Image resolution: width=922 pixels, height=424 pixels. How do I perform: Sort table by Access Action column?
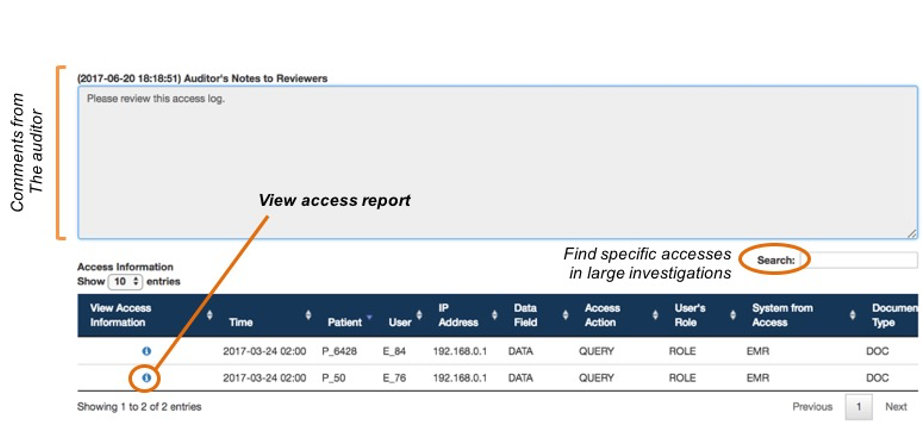[617, 315]
